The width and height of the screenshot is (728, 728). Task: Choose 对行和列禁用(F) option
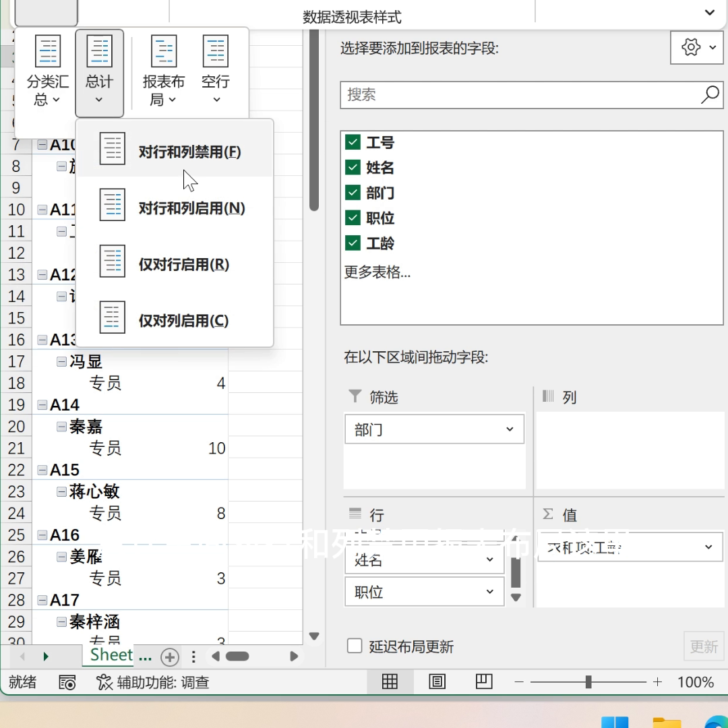(175, 150)
